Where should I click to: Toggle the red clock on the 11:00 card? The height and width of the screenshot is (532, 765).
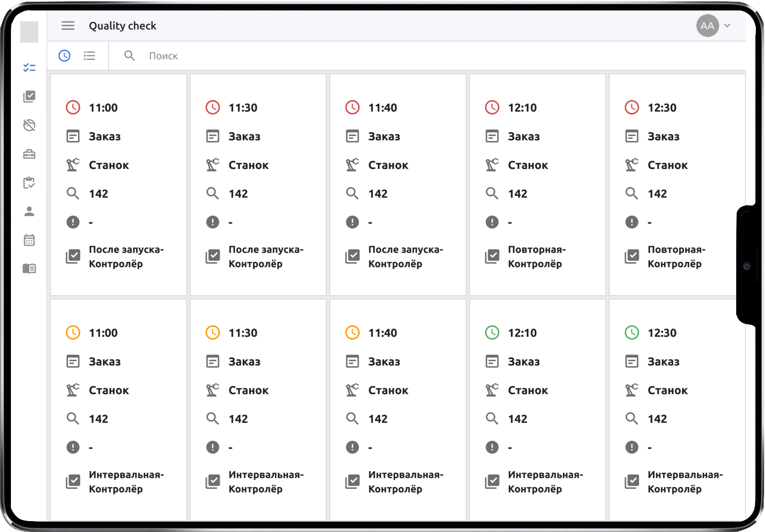(73, 107)
